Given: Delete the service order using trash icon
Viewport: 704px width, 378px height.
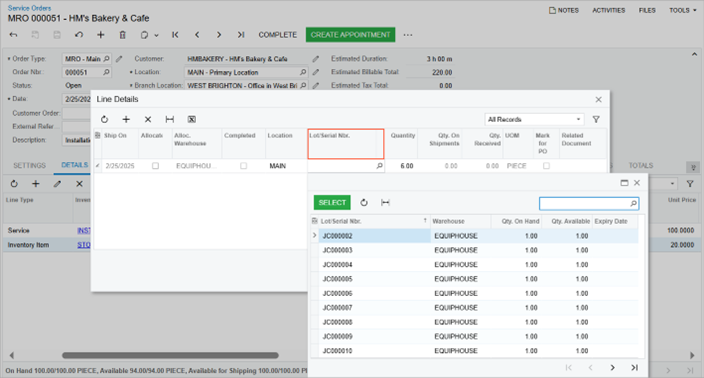Looking at the screenshot, I should [123, 35].
